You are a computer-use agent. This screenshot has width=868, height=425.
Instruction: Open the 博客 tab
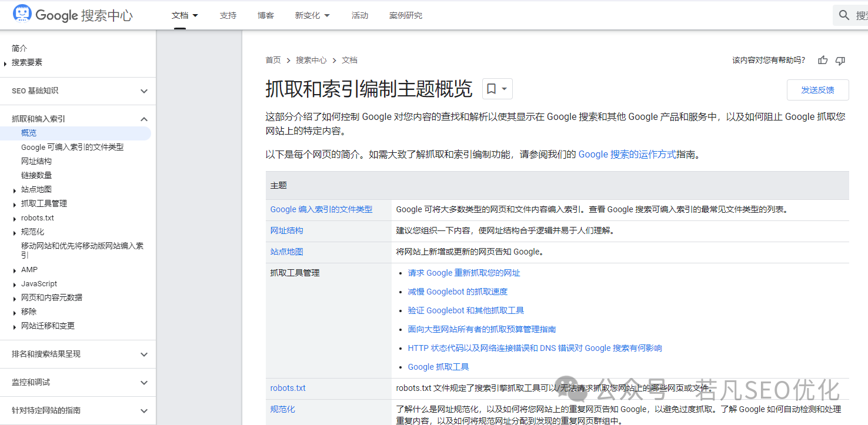click(x=266, y=15)
